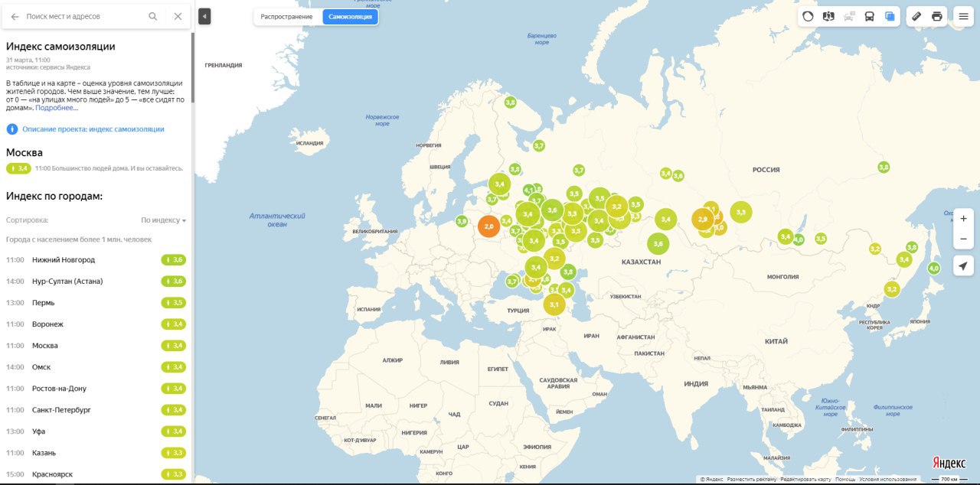Pick Красноярск in the city list
The height and width of the screenshot is (485, 980).
pos(96,474)
